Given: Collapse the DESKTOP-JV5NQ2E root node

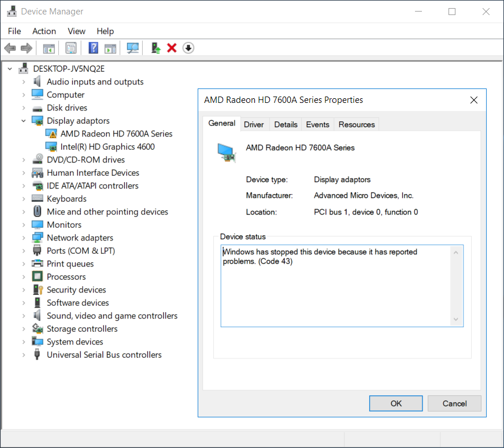Looking at the screenshot, I should tap(10, 69).
